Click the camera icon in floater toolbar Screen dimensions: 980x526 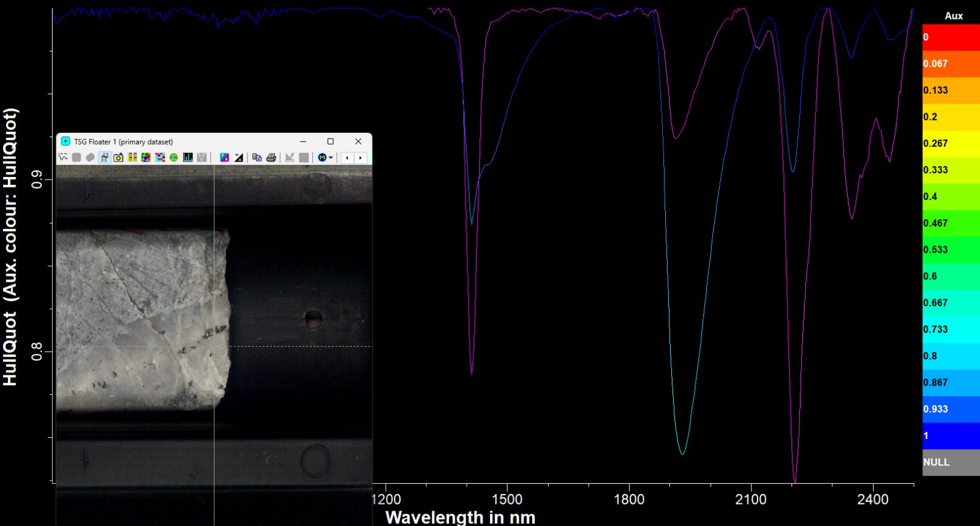coord(118,157)
